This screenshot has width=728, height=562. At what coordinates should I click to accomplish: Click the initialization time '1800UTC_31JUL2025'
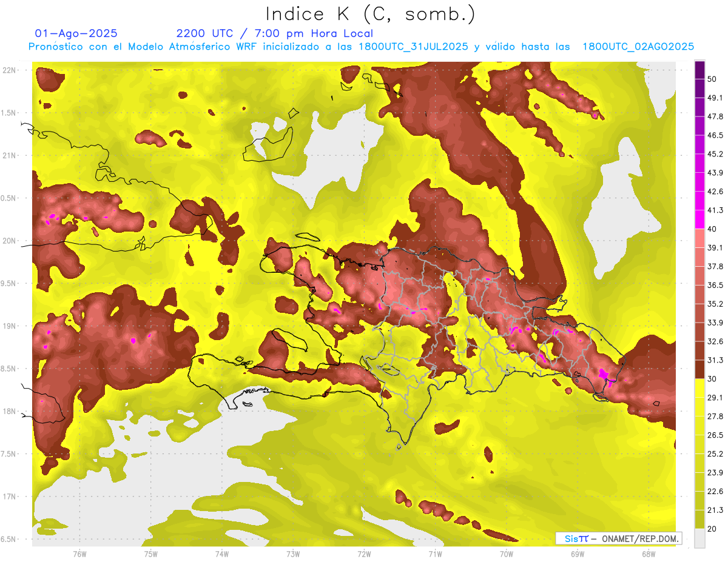(x=413, y=47)
